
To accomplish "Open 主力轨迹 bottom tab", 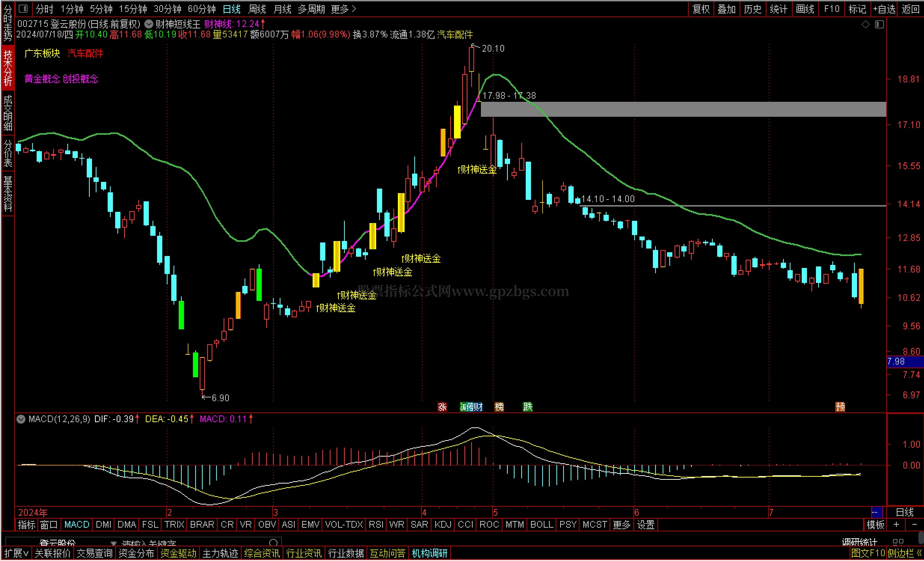I will (x=220, y=553).
